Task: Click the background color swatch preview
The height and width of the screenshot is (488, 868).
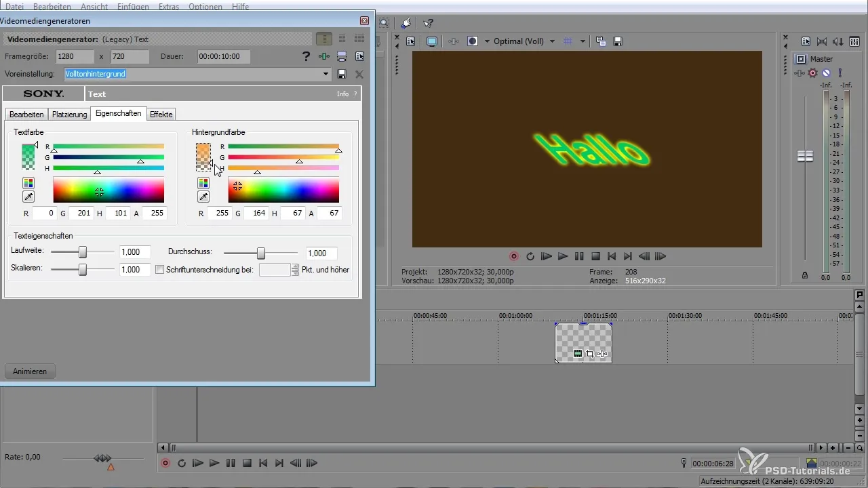Action: tap(203, 157)
